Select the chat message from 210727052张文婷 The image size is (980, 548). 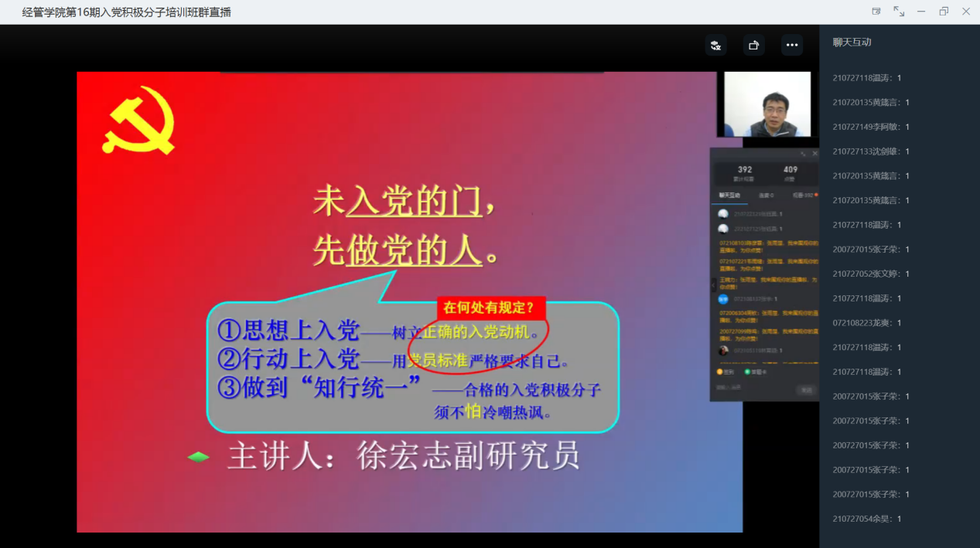coord(871,274)
